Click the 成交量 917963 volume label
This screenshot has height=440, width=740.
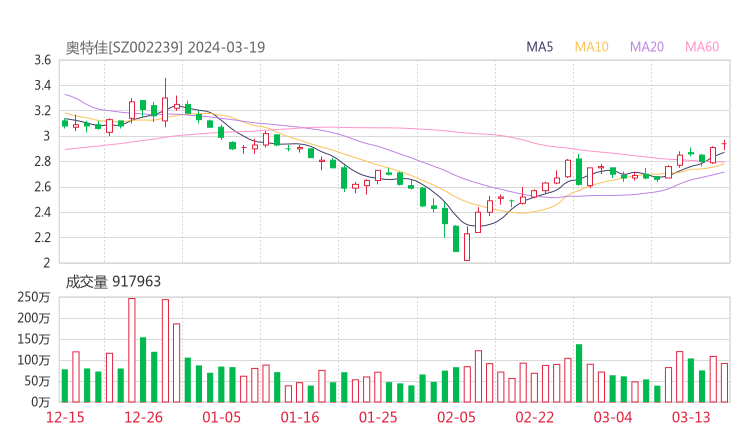(113, 282)
